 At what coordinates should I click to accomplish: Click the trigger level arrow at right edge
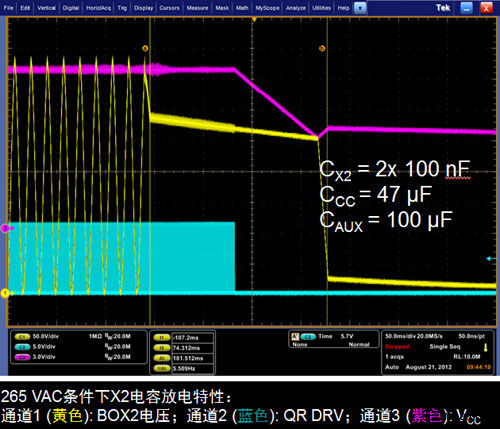tap(491, 258)
